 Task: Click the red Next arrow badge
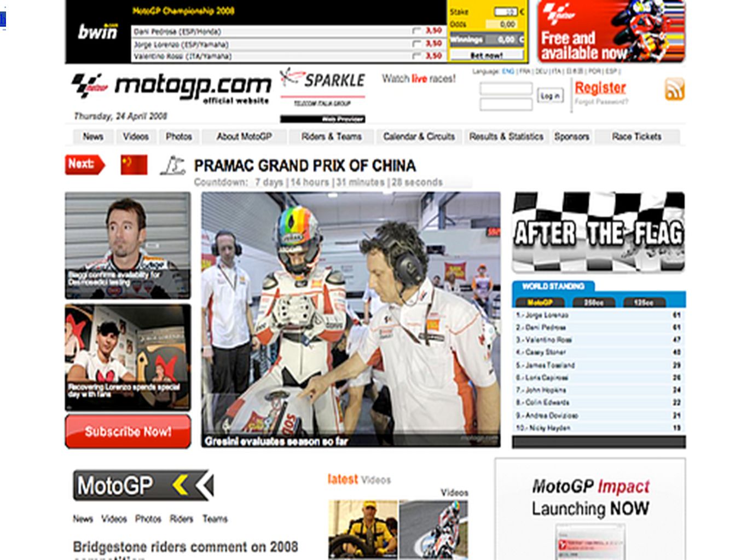pyautogui.click(x=84, y=164)
